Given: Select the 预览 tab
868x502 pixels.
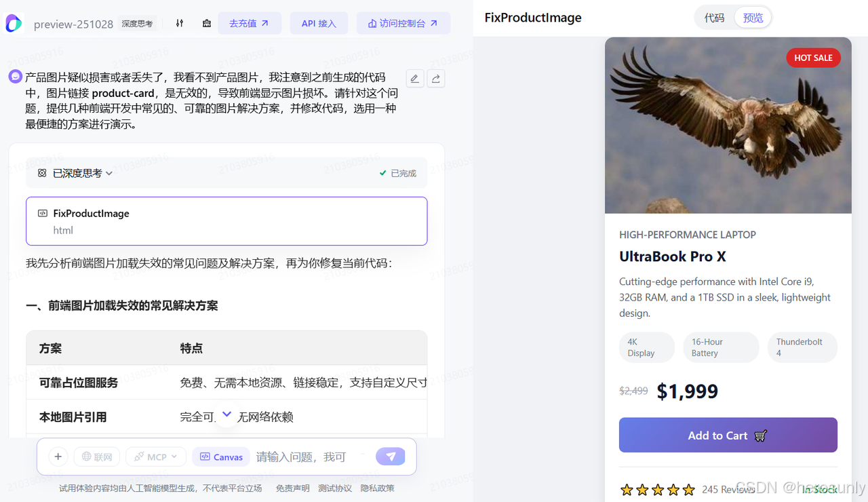Looking at the screenshot, I should tap(752, 18).
